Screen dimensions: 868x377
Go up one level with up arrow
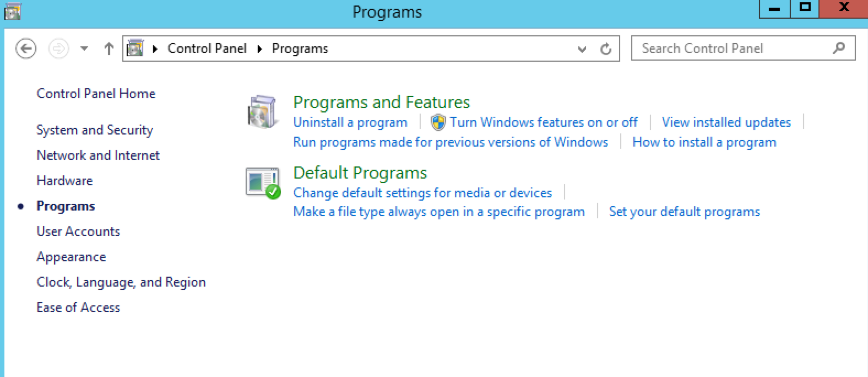109,49
